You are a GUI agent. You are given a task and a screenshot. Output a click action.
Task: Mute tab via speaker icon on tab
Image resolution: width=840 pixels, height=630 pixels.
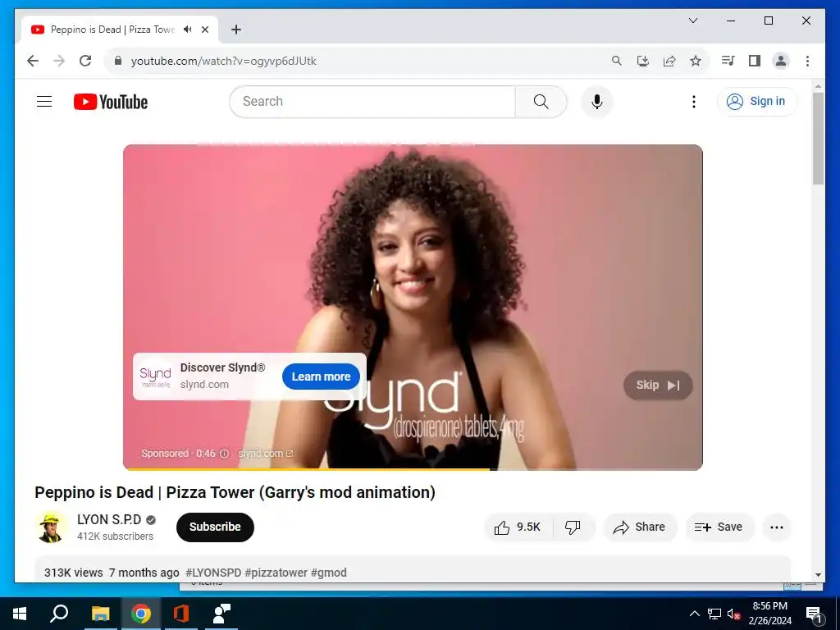tap(188, 30)
